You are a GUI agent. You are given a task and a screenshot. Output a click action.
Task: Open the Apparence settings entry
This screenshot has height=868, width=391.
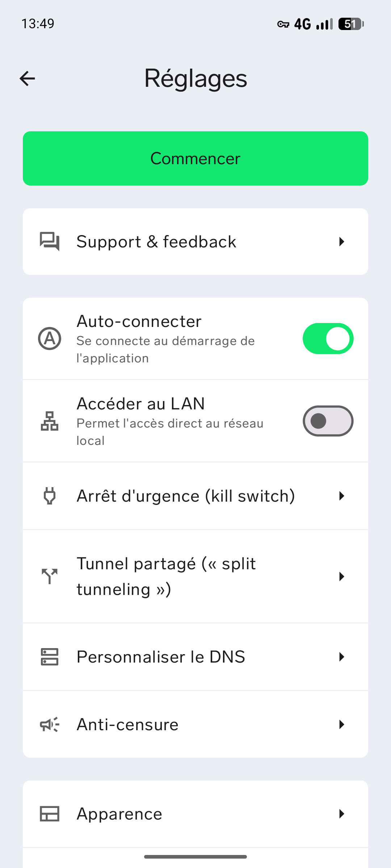tap(119, 814)
